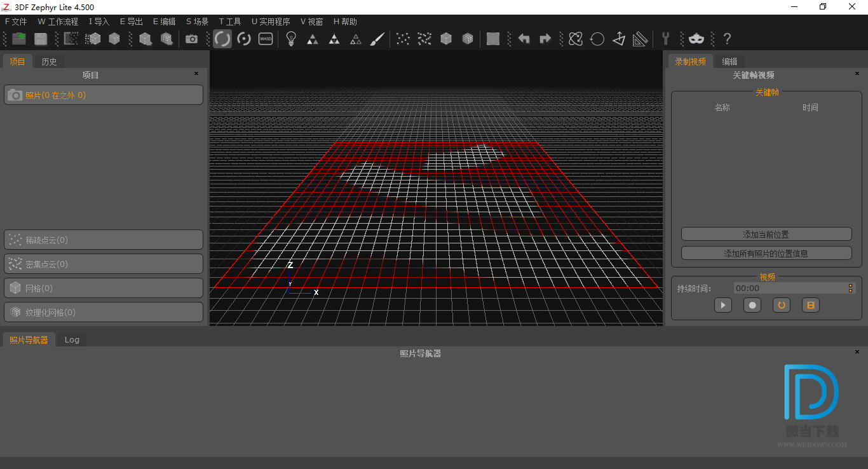Close the 照片导航器 panel
Screen dimensions: 868x469
[857, 352]
